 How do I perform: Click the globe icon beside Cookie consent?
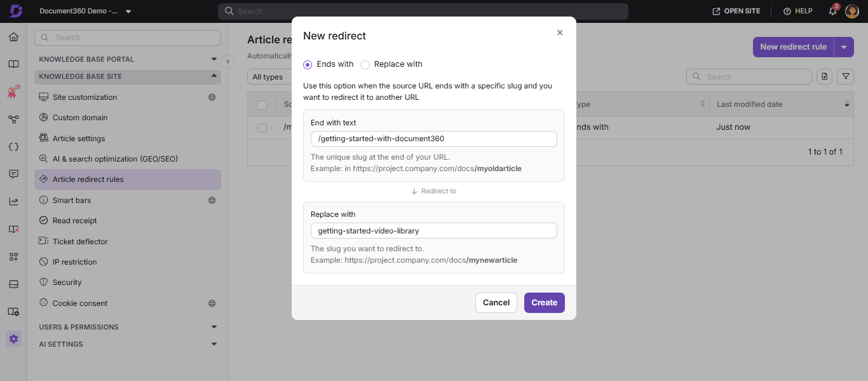(x=212, y=303)
